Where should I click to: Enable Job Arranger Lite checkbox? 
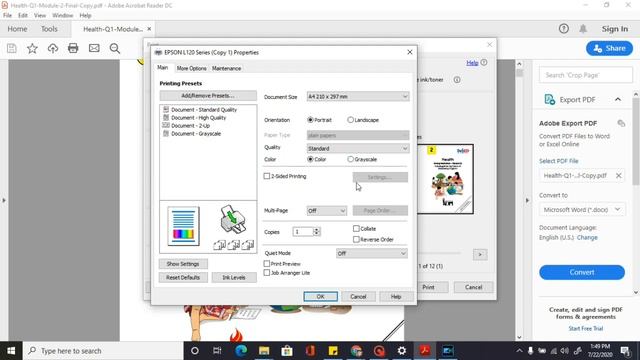(x=267, y=273)
